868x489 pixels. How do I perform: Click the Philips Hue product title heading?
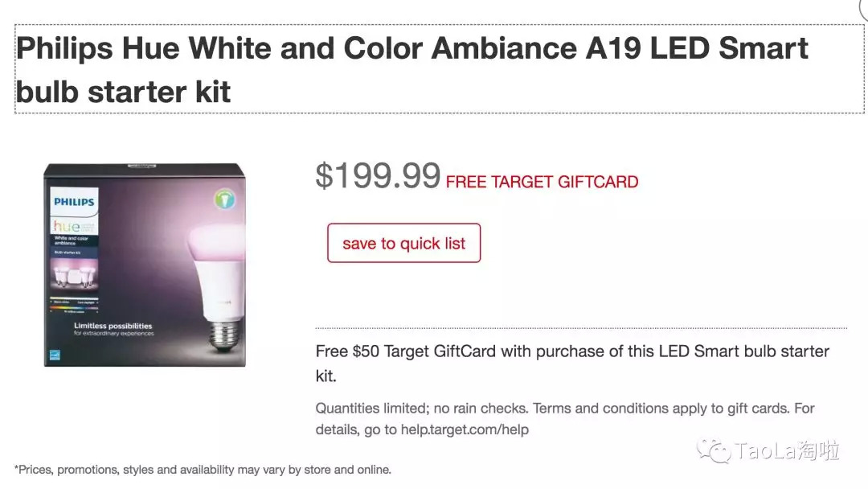(411, 70)
